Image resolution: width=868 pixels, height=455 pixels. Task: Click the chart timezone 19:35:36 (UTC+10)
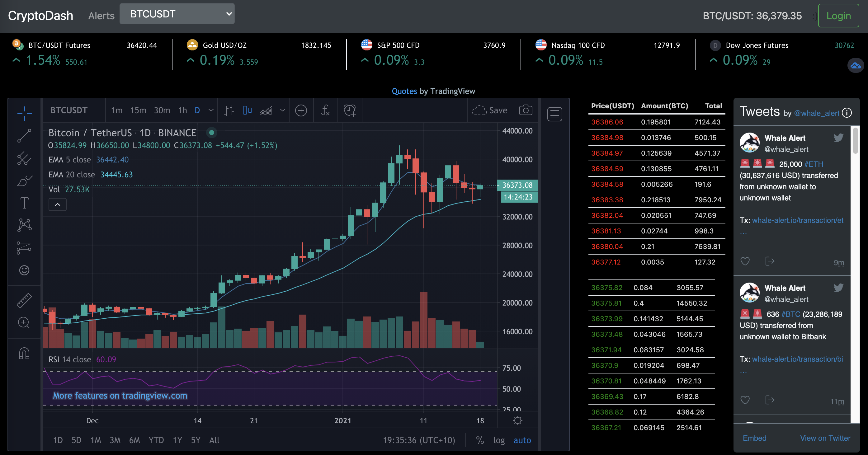419,440
